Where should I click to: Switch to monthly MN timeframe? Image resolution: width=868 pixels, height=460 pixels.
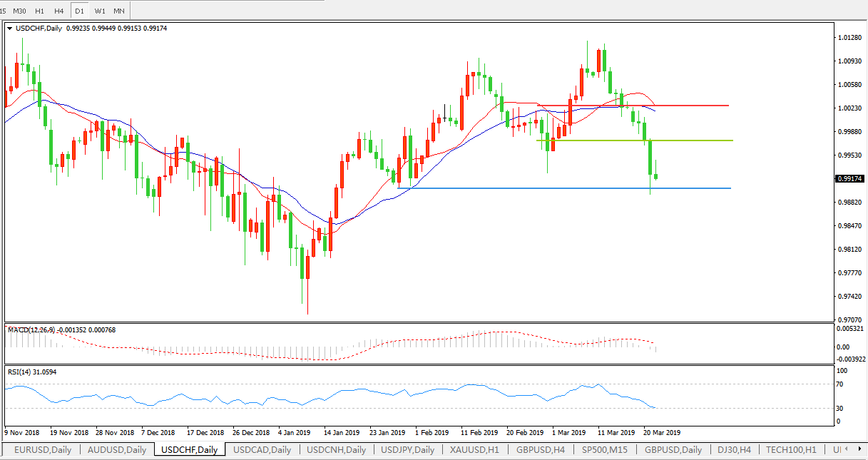pos(119,11)
